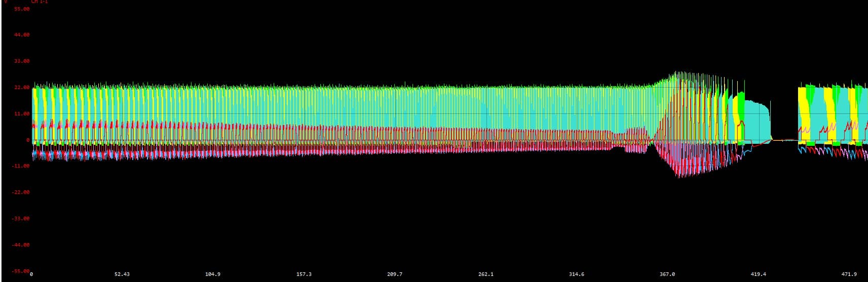Click the 367.0 time axis marker
The height and width of the screenshot is (282, 868).
pyautogui.click(x=667, y=274)
